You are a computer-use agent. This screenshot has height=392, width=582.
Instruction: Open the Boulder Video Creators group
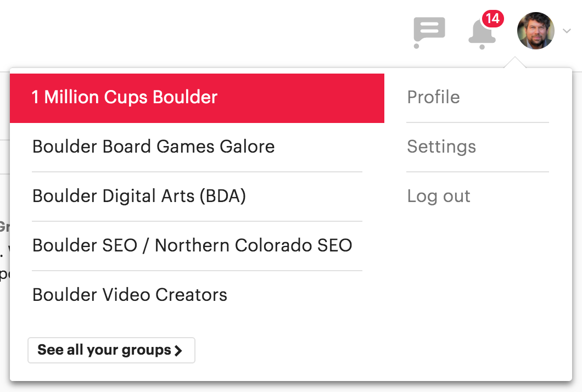(130, 295)
